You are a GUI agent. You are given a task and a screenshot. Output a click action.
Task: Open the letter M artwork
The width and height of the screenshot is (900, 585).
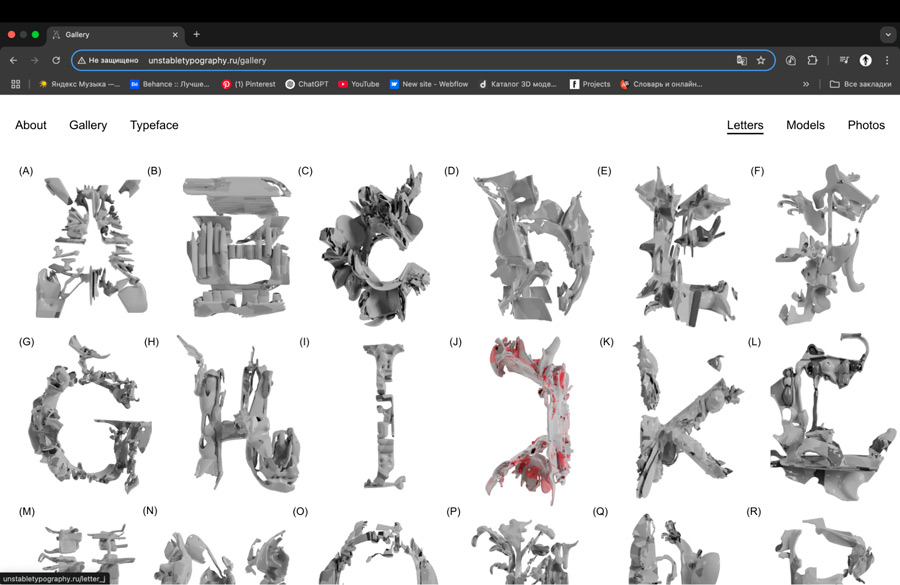click(86, 553)
